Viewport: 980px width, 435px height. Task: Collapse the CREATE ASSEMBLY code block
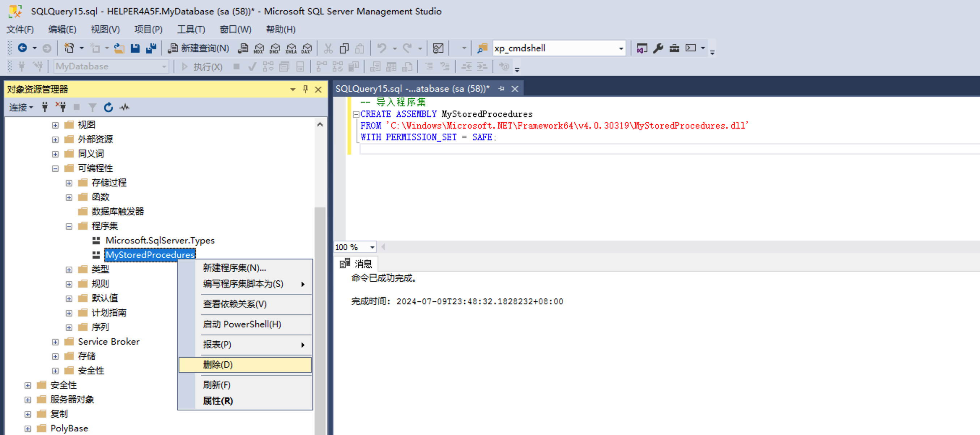pyautogui.click(x=356, y=115)
